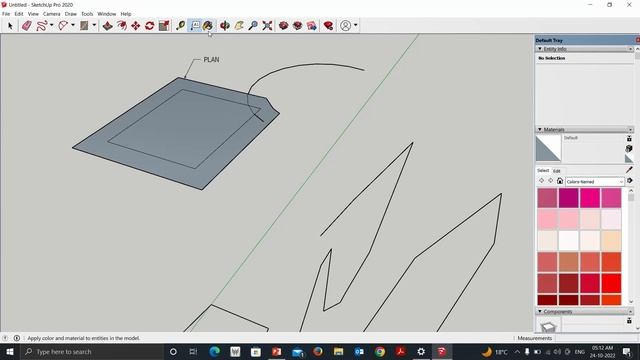640x360 pixels.
Task: Click Create Material icon in Materials
Action: (629, 149)
